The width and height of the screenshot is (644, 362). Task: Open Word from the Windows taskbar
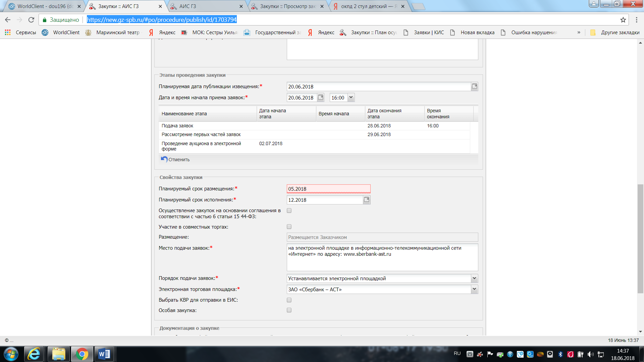pyautogui.click(x=104, y=354)
